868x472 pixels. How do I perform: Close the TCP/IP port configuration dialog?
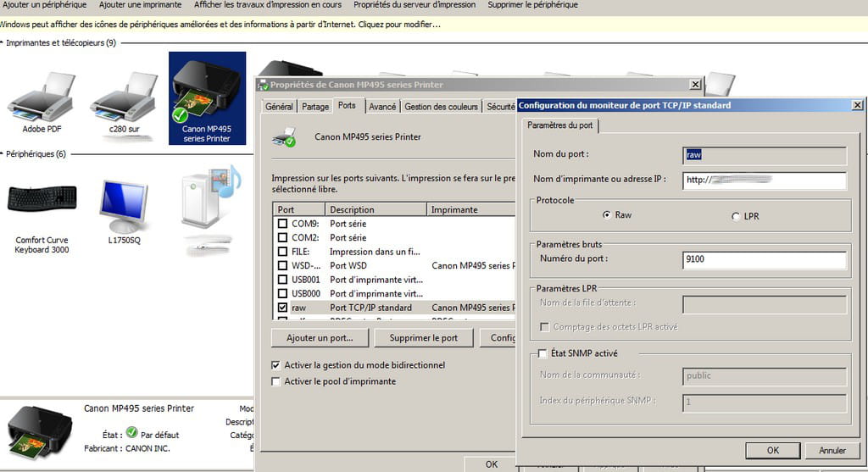tap(857, 104)
